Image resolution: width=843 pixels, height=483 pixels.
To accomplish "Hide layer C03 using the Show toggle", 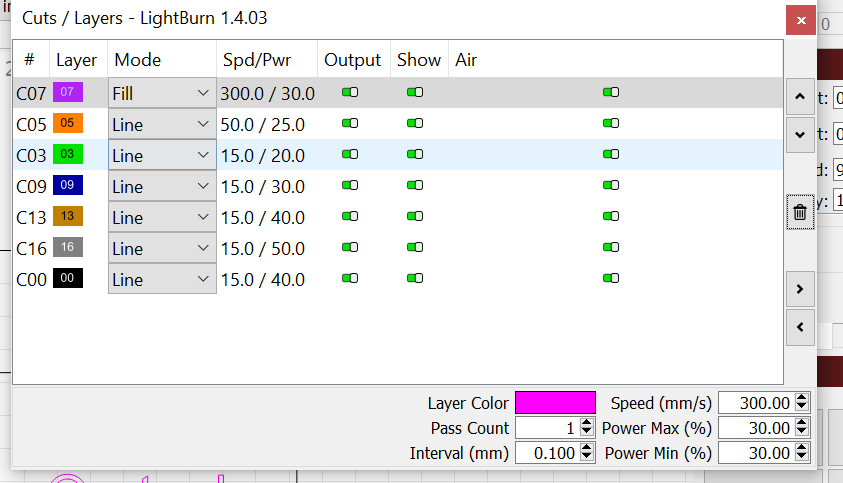I will [415, 154].
